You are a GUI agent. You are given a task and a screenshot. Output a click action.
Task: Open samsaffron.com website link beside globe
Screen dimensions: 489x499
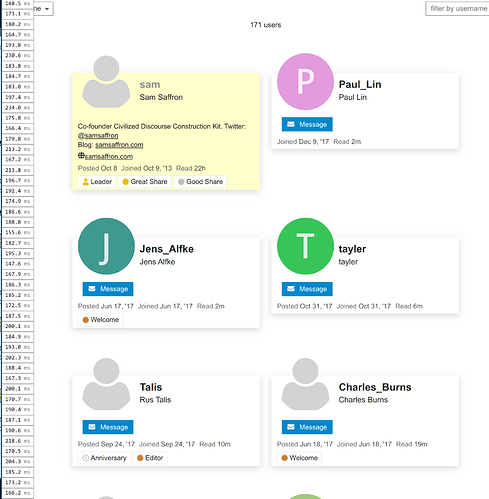(x=109, y=156)
